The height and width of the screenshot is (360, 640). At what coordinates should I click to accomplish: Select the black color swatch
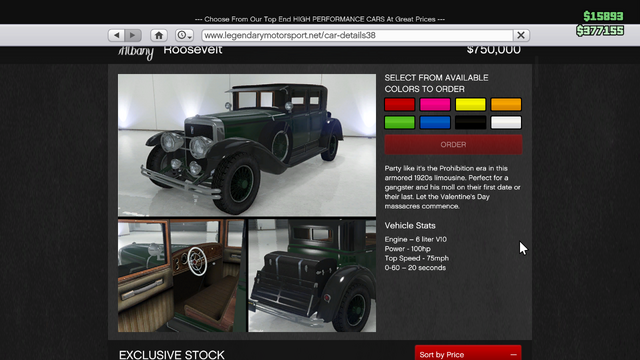[471, 122]
